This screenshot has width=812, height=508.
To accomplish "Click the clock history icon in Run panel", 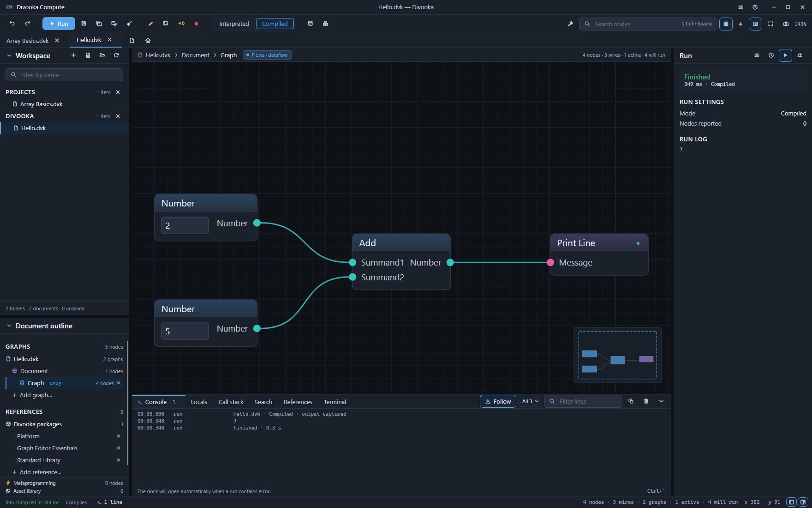I will click(771, 55).
